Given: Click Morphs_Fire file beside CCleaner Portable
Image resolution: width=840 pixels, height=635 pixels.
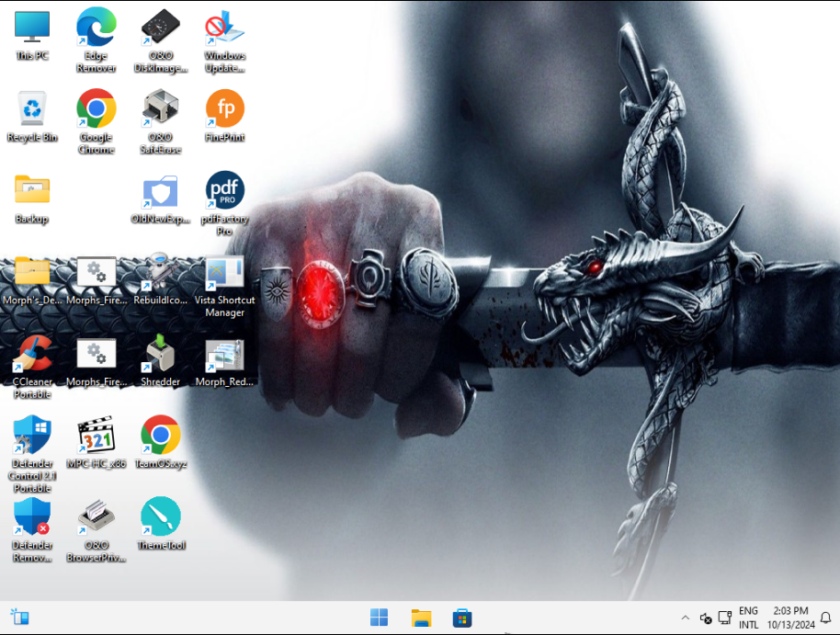Looking at the screenshot, I should click(x=96, y=362).
